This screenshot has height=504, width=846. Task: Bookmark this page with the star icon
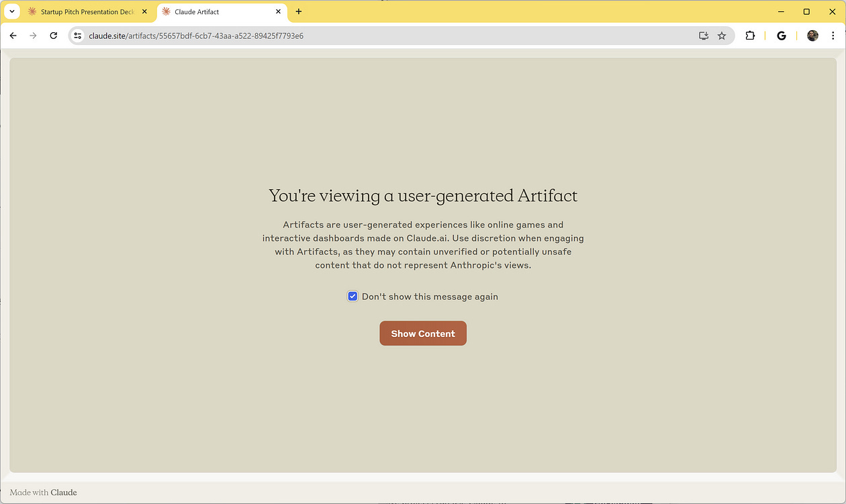[722, 36]
